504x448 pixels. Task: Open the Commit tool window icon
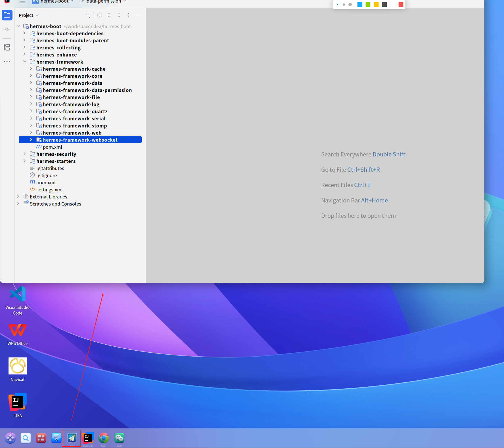7,29
